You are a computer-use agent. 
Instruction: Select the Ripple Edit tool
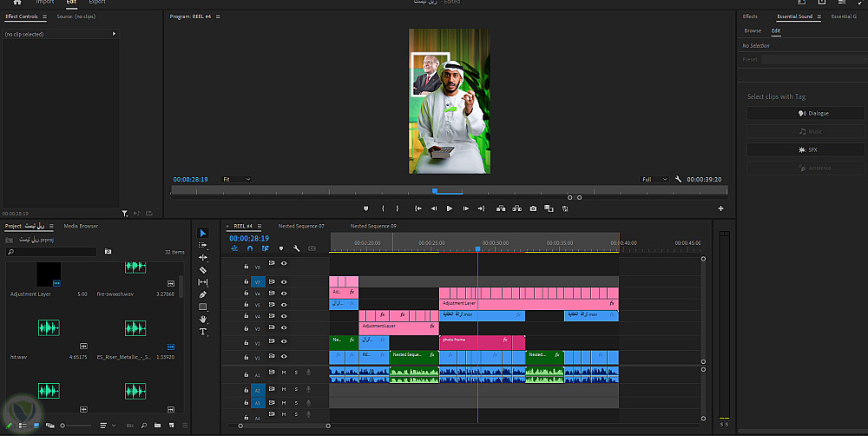click(203, 258)
